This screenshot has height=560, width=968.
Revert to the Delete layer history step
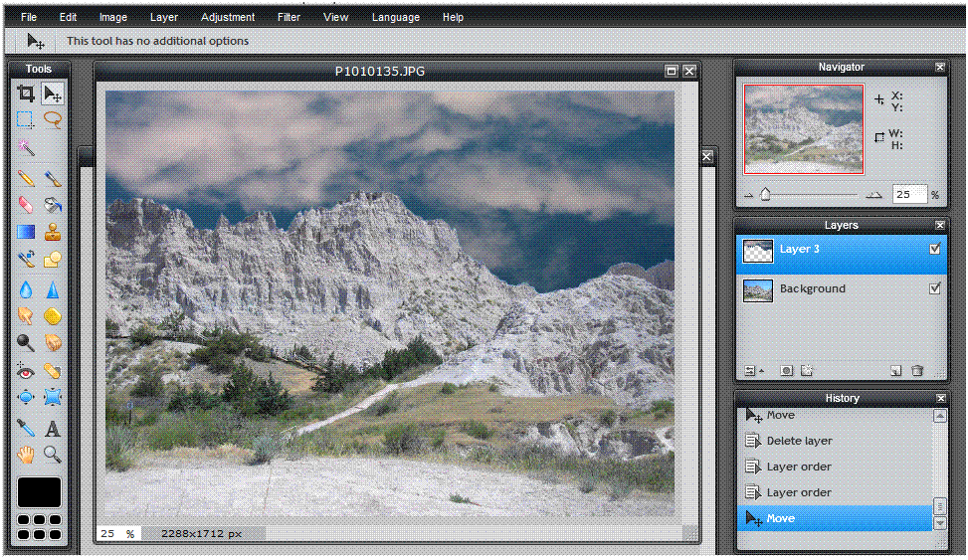(799, 441)
